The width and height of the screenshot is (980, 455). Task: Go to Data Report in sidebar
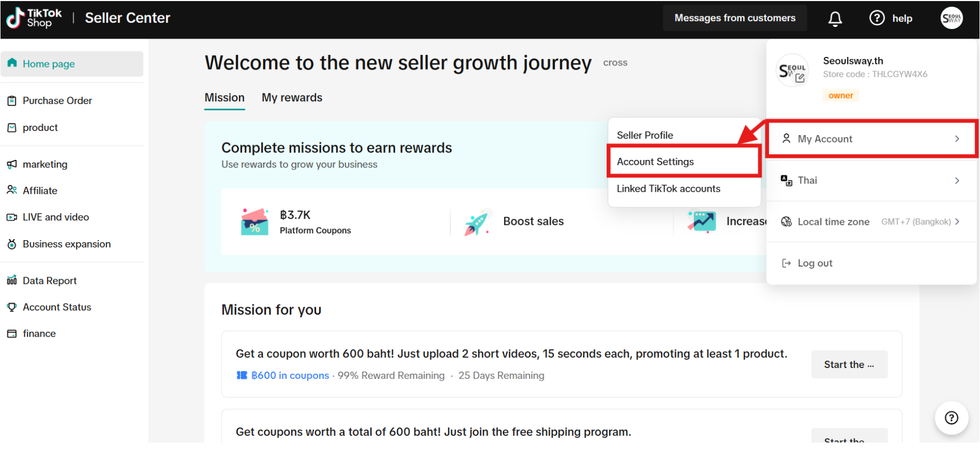coord(50,281)
